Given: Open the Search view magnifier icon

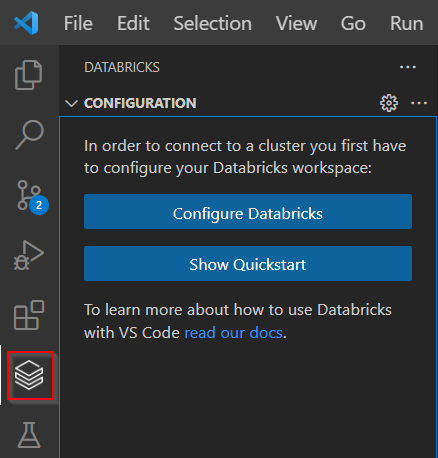Looking at the screenshot, I should pyautogui.click(x=29, y=135).
